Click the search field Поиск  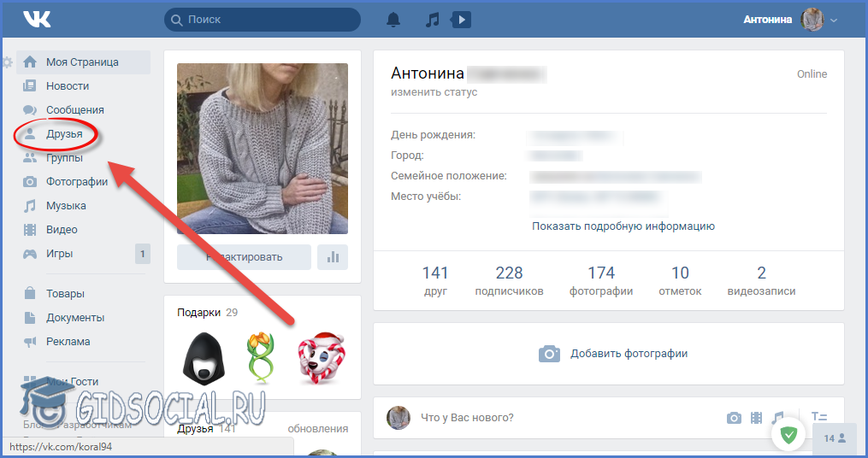coord(263,20)
